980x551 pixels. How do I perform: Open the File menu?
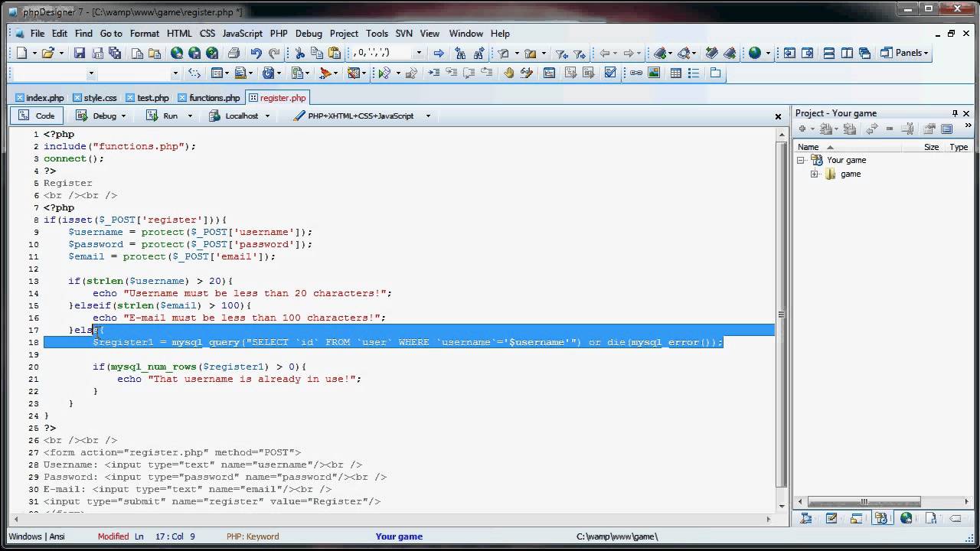37,34
